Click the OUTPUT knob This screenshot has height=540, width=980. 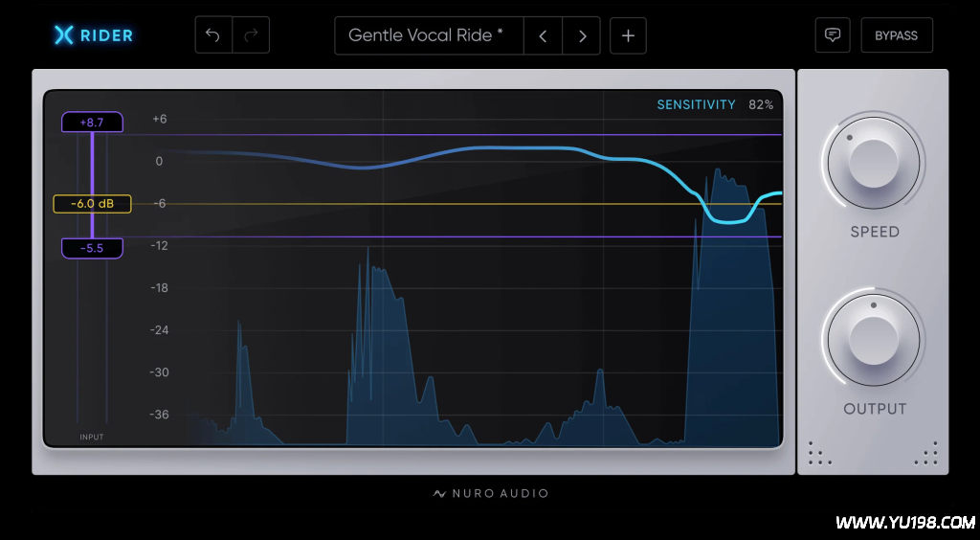tap(874, 340)
